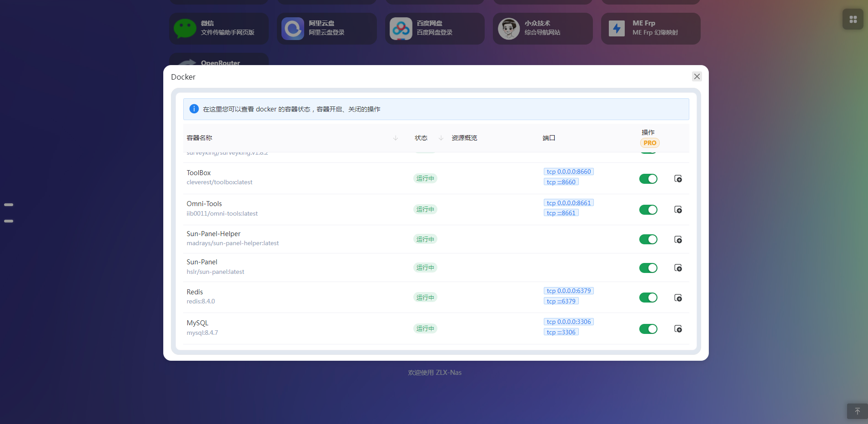Click the WeChat file transfer icon
Viewport: 868px width, 424px height.
click(x=185, y=29)
